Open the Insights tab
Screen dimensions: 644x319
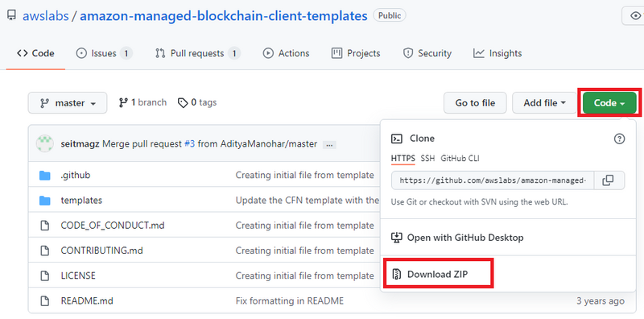click(x=497, y=53)
